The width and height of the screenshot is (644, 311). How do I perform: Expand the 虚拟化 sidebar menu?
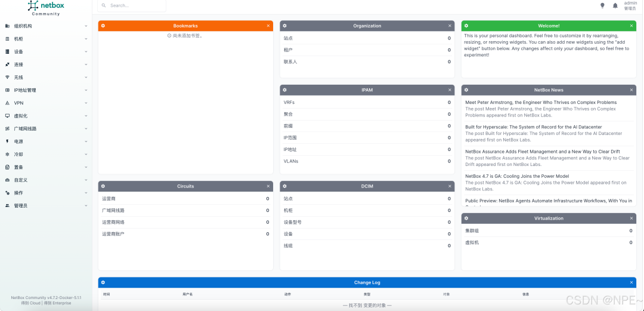(46, 116)
